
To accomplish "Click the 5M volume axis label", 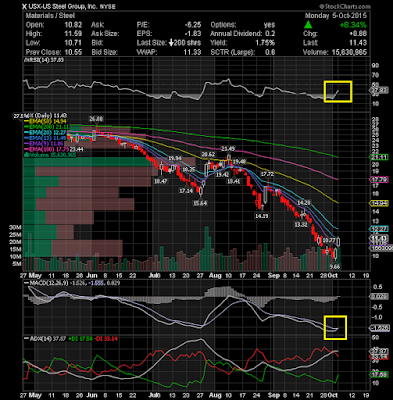I will click(x=18, y=264).
